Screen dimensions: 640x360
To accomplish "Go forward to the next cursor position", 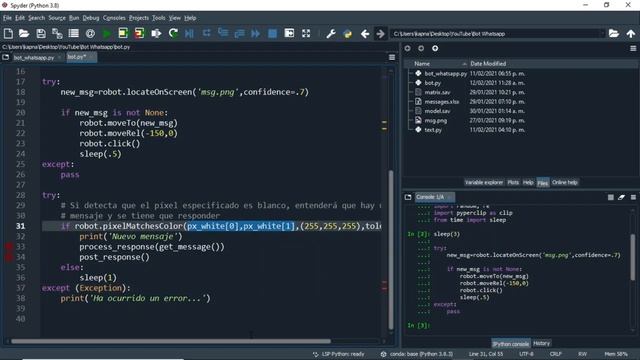I will click(x=380, y=33).
